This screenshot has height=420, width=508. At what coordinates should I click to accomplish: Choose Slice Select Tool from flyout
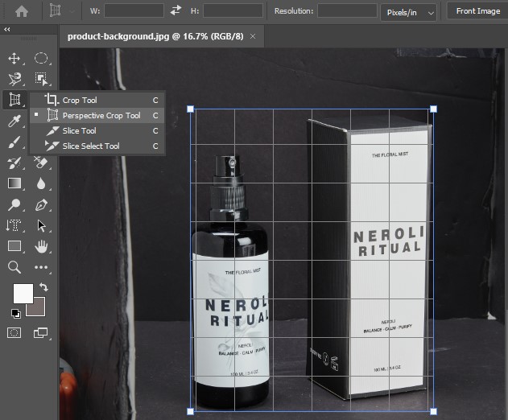(x=97, y=146)
